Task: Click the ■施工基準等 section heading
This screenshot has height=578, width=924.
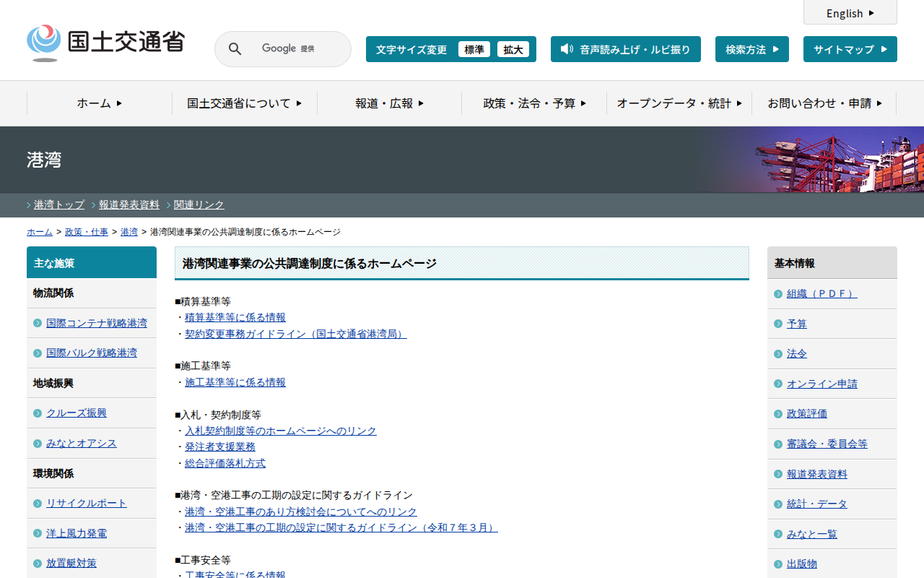Action: coord(203,366)
